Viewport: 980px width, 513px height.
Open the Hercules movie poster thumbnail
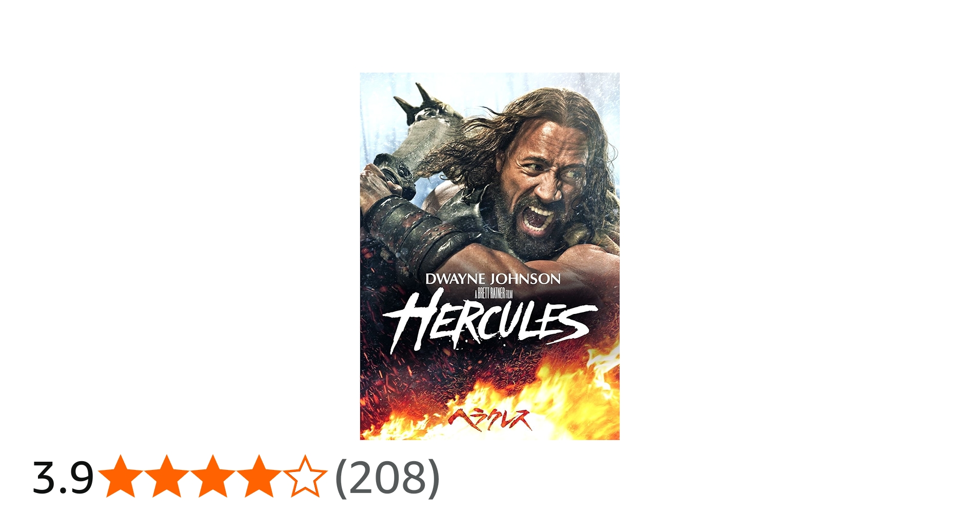(489, 256)
